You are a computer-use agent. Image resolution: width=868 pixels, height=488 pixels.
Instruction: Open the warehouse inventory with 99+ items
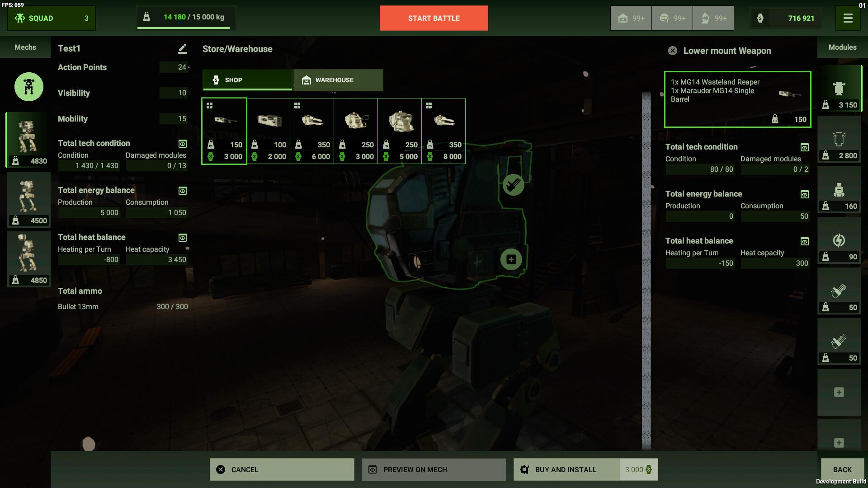(631, 18)
